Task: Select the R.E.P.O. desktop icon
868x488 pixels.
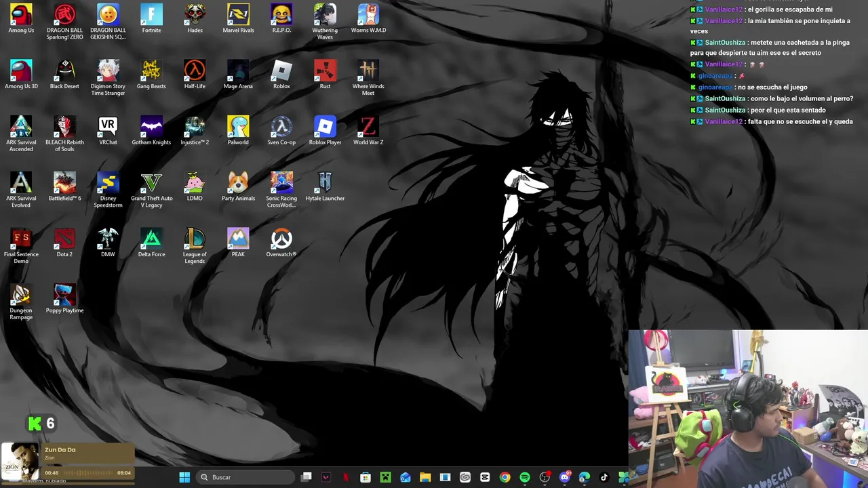Action: coord(281,18)
